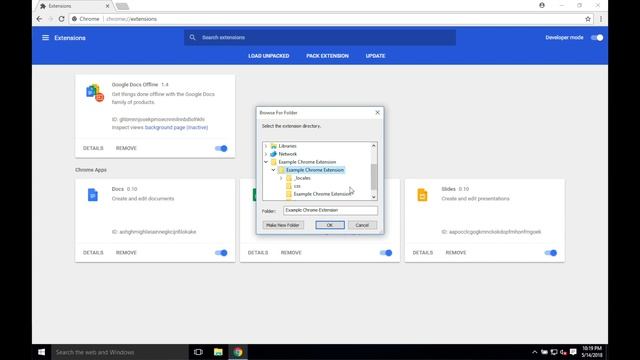Viewport: 640px width, 360px height.
Task: Click LOAD UNPACKED in the developer toolbar
Action: [269, 56]
